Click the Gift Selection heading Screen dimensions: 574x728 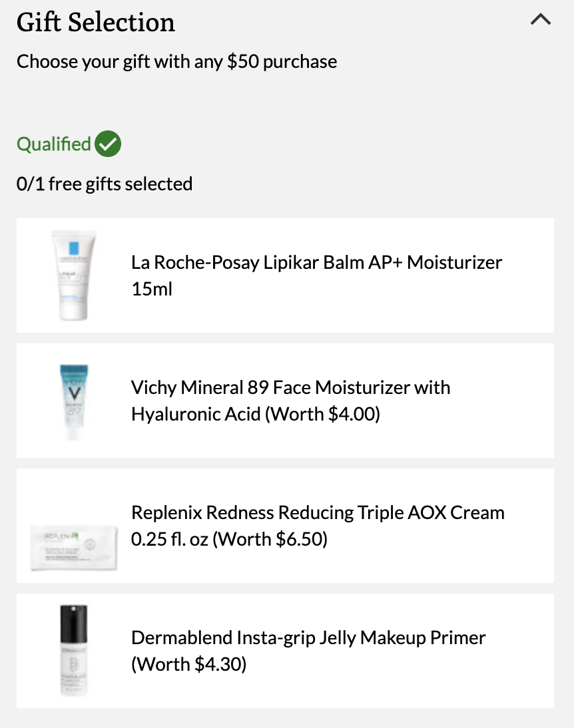click(96, 22)
